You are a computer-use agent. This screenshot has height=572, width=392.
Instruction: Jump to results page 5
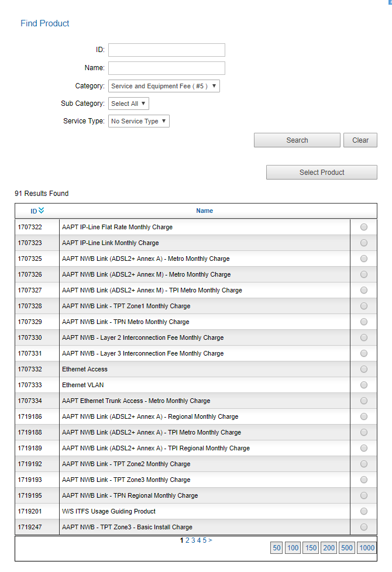tap(204, 540)
